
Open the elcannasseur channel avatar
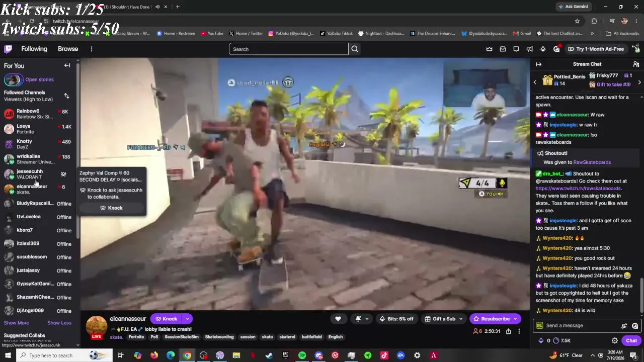coord(96,326)
